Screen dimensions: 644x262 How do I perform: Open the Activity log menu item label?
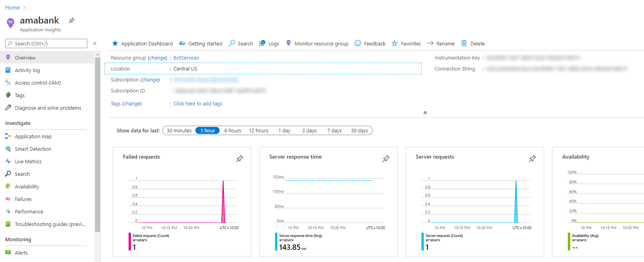(x=27, y=70)
